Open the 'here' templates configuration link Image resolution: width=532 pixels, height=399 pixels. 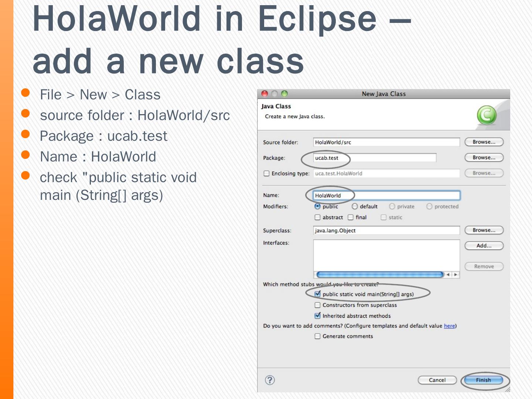point(449,326)
